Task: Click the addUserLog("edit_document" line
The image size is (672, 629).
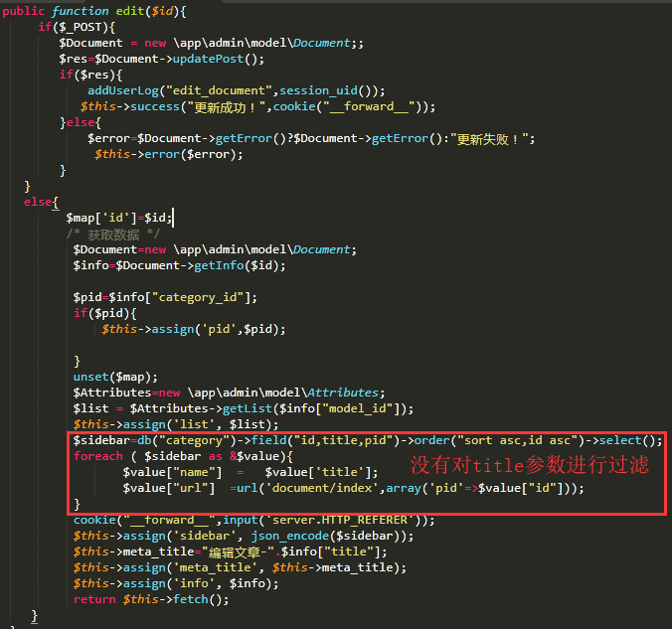Action: point(237,90)
